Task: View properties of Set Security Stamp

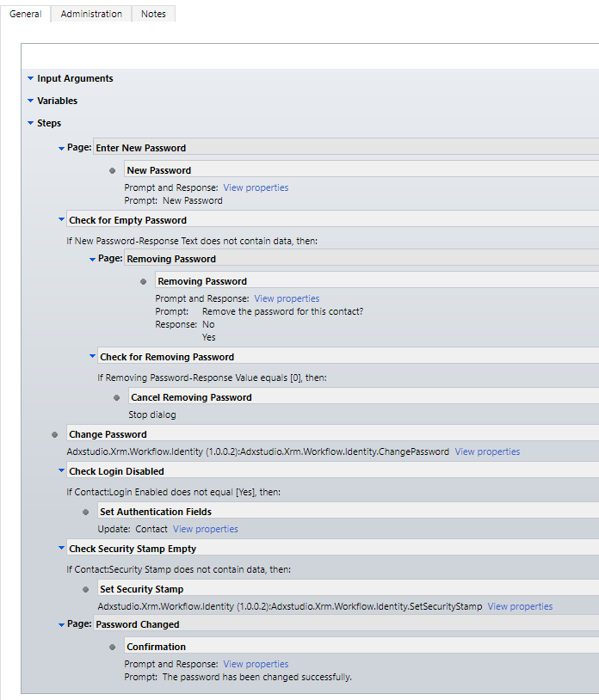Action: [x=520, y=606]
